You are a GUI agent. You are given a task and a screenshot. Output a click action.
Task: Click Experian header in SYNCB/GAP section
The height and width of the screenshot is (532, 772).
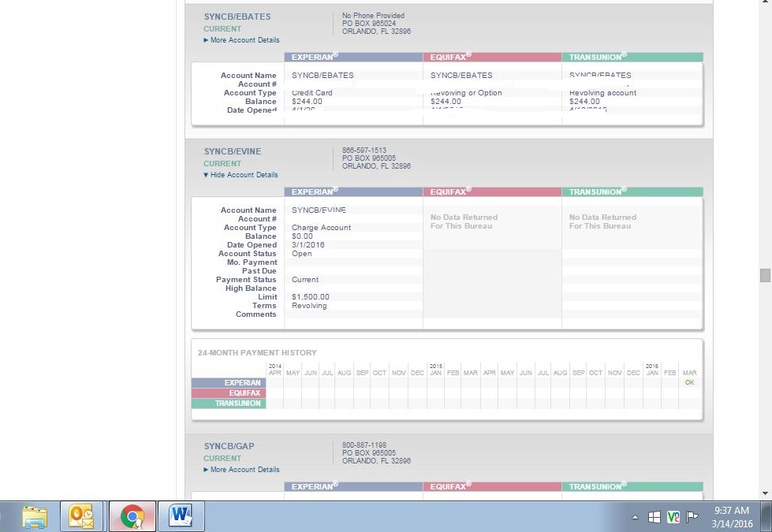click(x=353, y=487)
